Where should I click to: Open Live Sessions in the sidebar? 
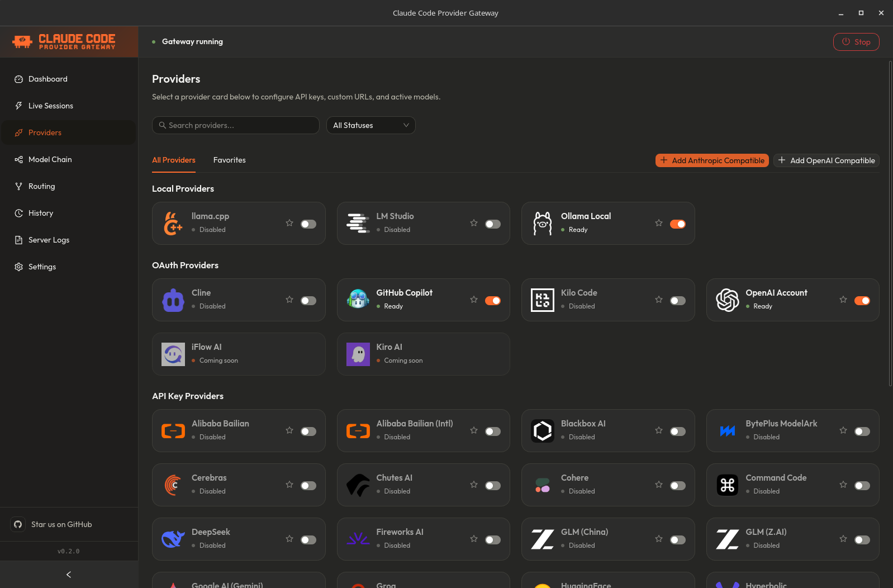tap(69, 106)
